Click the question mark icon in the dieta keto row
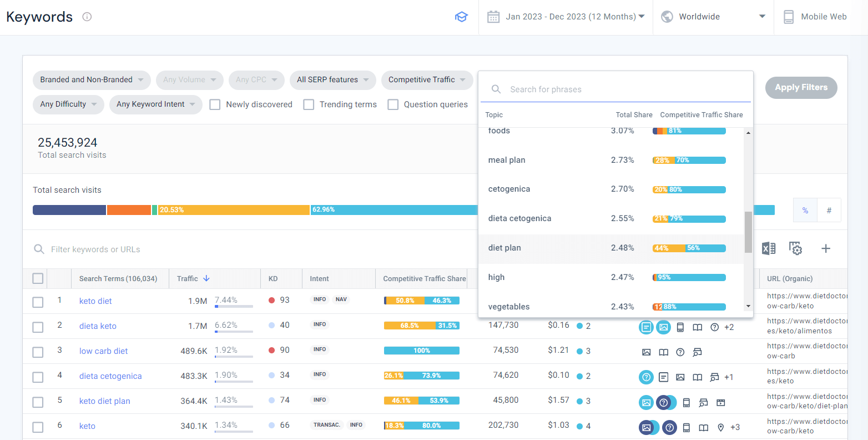Image resolution: width=868 pixels, height=440 pixels. pyautogui.click(x=715, y=327)
